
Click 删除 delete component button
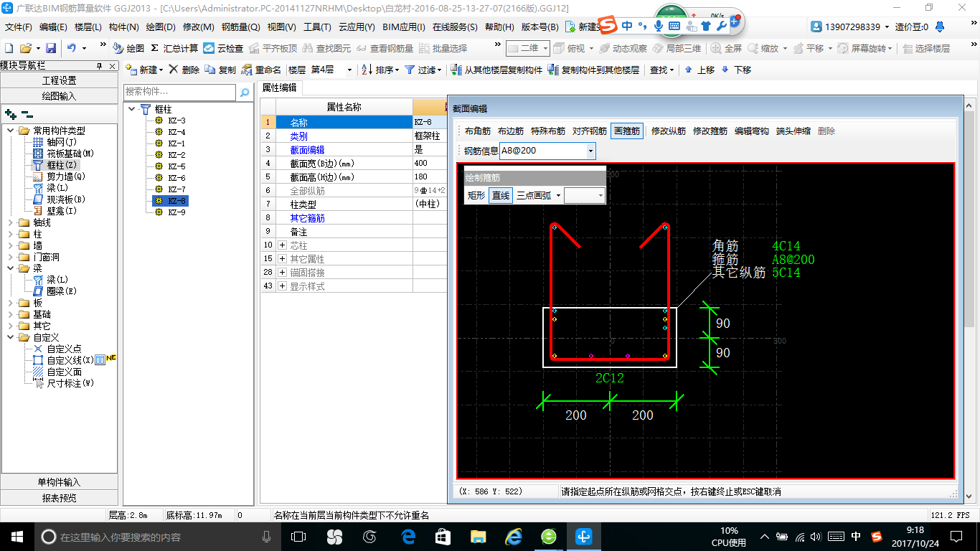[x=184, y=70]
